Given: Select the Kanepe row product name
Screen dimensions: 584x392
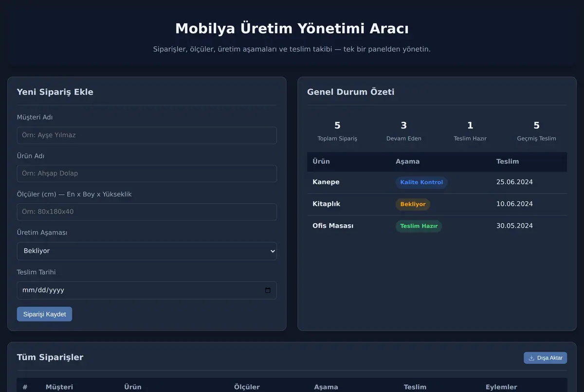Looking at the screenshot, I should point(326,182).
